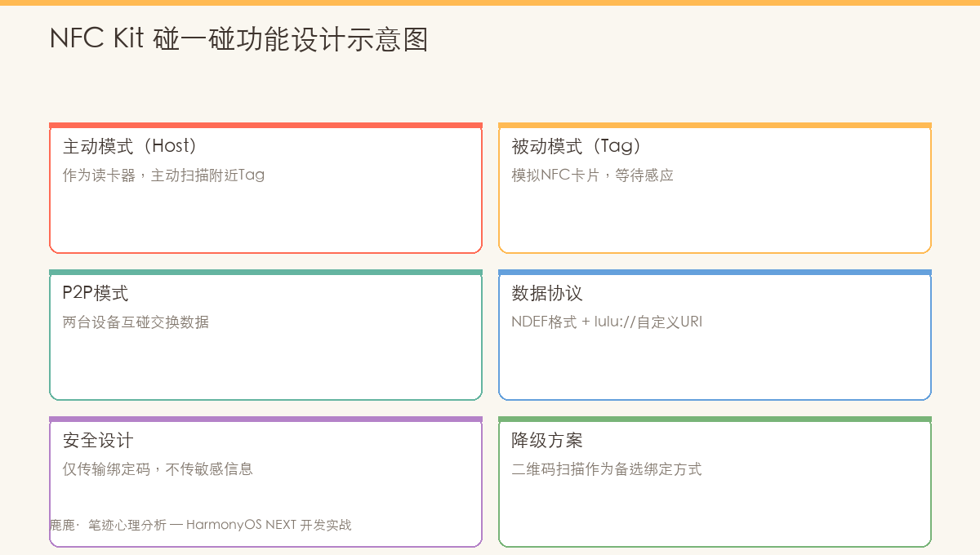This screenshot has height=555, width=980.
Task: Select the heading "P2P模式"
Action: pos(96,294)
